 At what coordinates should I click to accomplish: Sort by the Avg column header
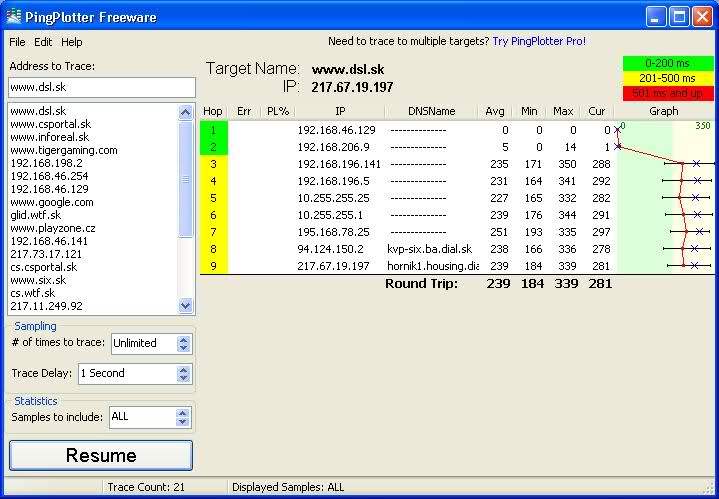tap(494, 111)
